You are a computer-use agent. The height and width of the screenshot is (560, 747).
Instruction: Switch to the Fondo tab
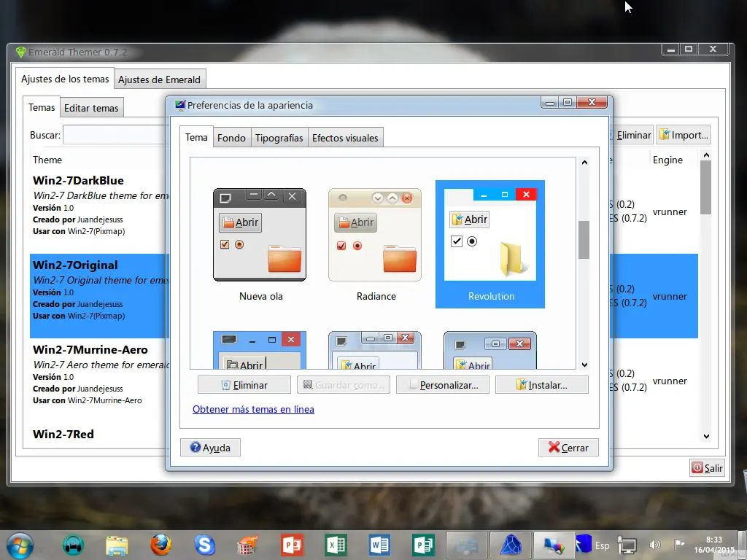231,138
